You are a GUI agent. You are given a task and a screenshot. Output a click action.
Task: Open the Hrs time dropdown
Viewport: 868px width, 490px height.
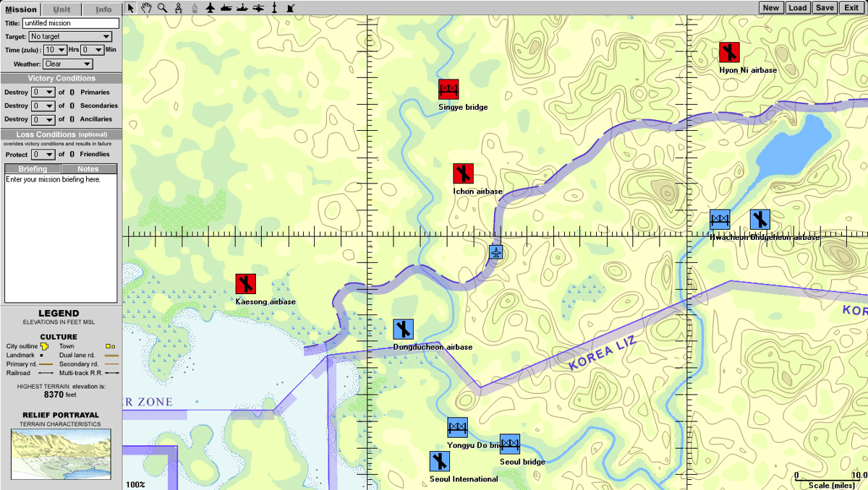[x=55, y=50]
